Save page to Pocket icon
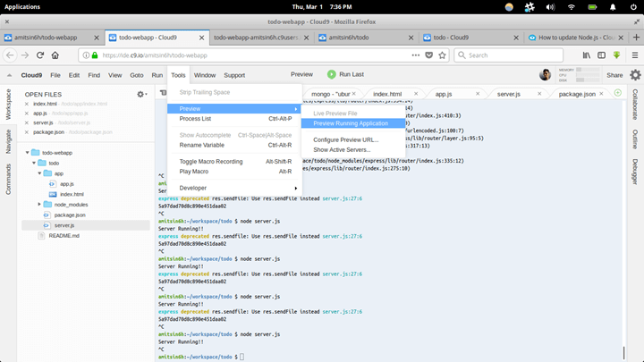 pyautogui.click(x=428, y=55)
